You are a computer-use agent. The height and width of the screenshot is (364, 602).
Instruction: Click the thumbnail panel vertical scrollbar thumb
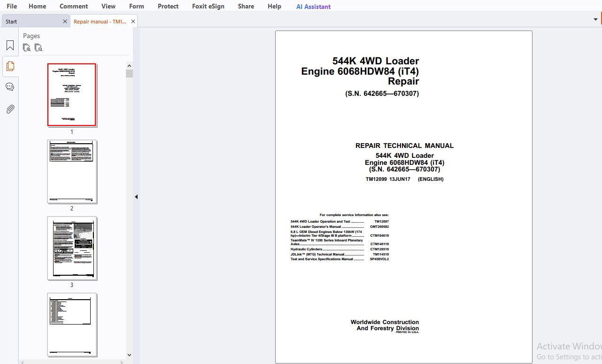pyautogui.click(x=130, y=73)
